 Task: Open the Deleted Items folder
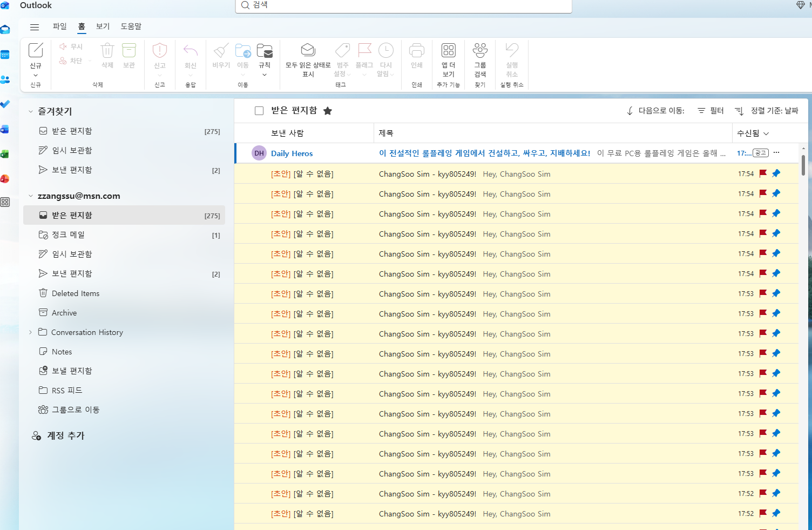(124, 293)
